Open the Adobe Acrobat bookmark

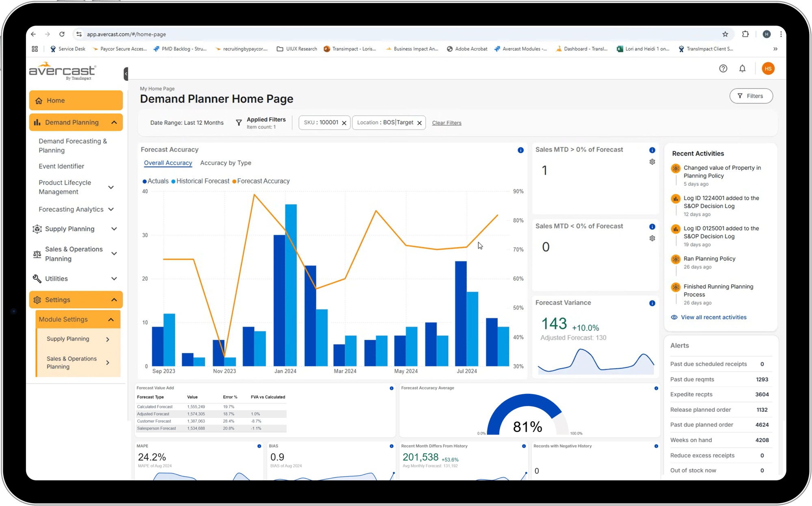(x=467, y=49)
